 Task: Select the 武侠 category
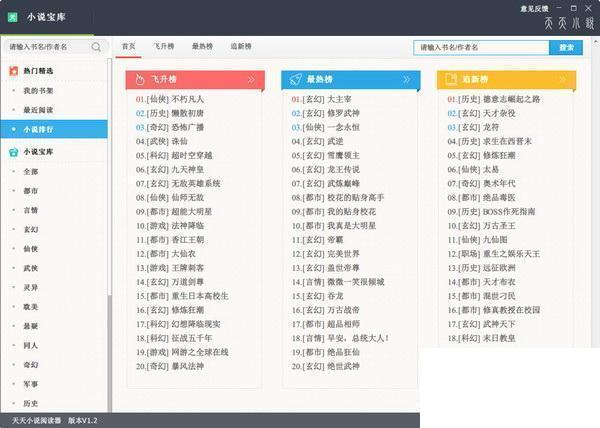[31, 268]
